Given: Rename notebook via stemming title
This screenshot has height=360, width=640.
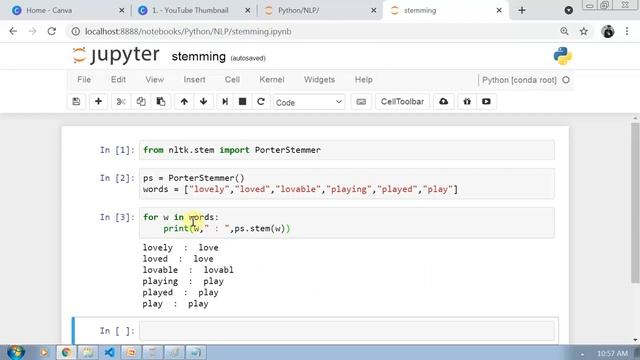Looking at the screenshot, I should (198, 57).
